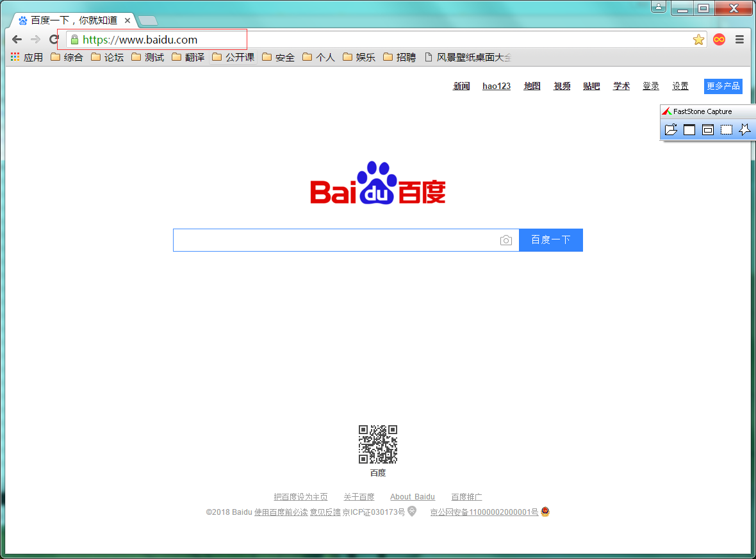Click the ICP shield icon in footer
Image resolution: width=756 pixels, height=559 pixels.
pyautogui.click(x=412, y=511)
